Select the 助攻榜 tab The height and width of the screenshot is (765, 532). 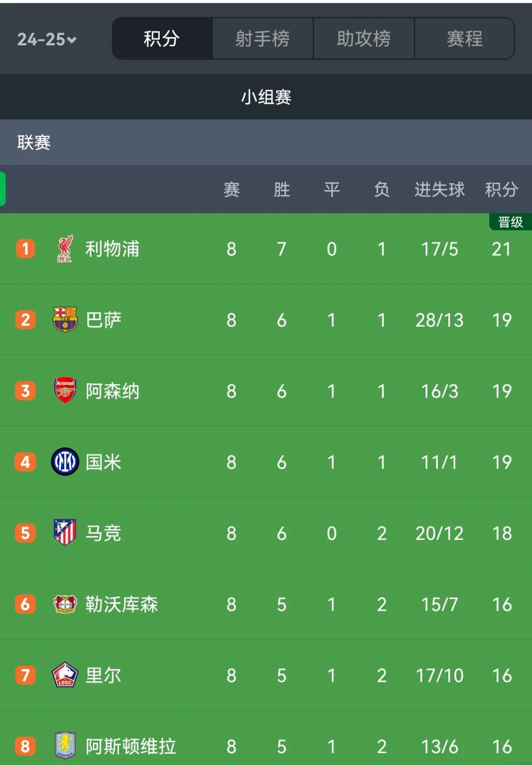pyautogui.click(x=364, y=38)
